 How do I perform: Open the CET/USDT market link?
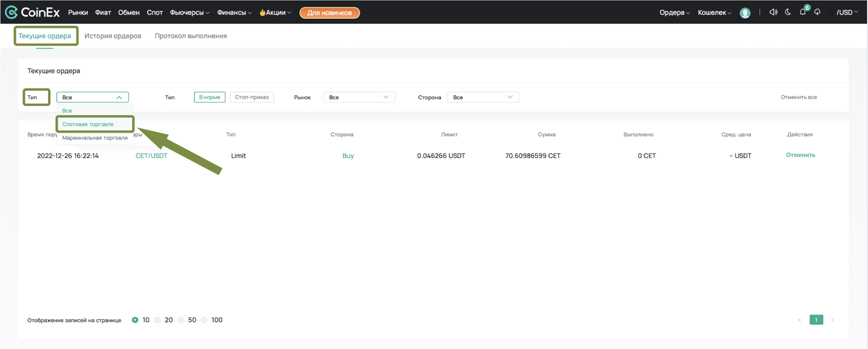click(151, 156)
